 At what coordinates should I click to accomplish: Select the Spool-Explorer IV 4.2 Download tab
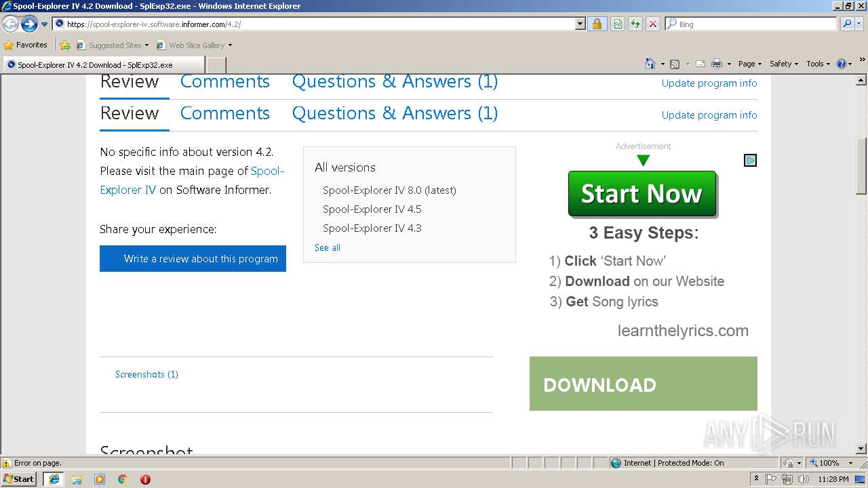[103, 65]
